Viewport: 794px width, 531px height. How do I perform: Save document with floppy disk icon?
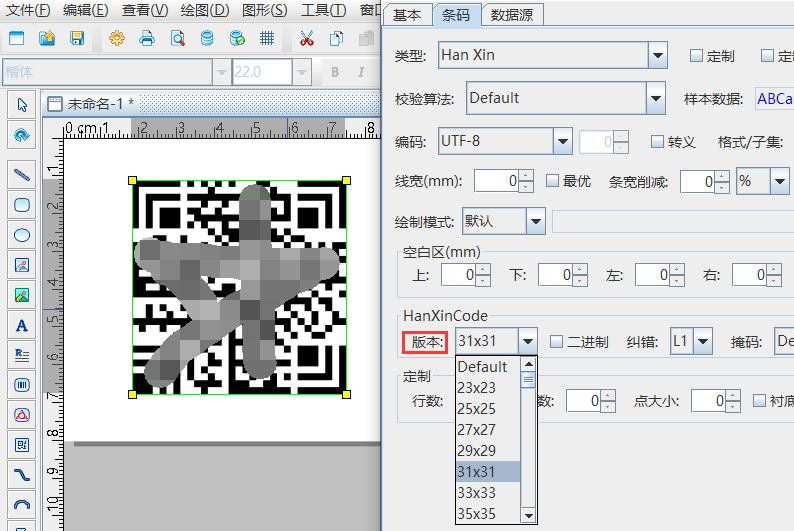[77, 38]
